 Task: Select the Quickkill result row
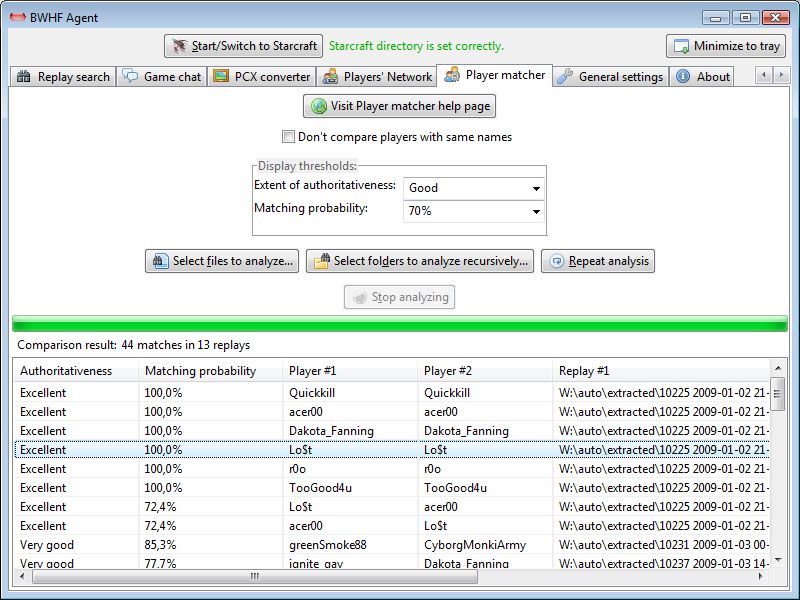click(x=392, y=393)
